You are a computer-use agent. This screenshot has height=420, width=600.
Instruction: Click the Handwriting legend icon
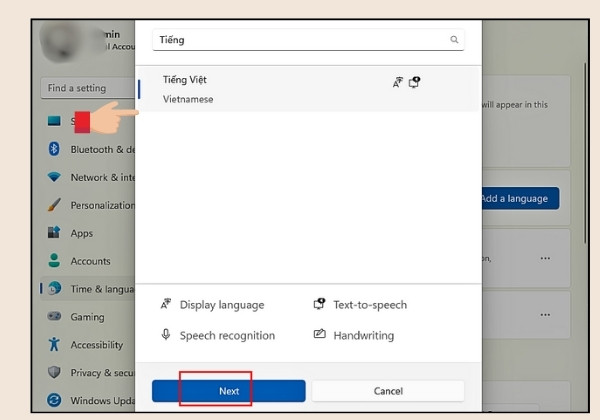pos(320,334)
